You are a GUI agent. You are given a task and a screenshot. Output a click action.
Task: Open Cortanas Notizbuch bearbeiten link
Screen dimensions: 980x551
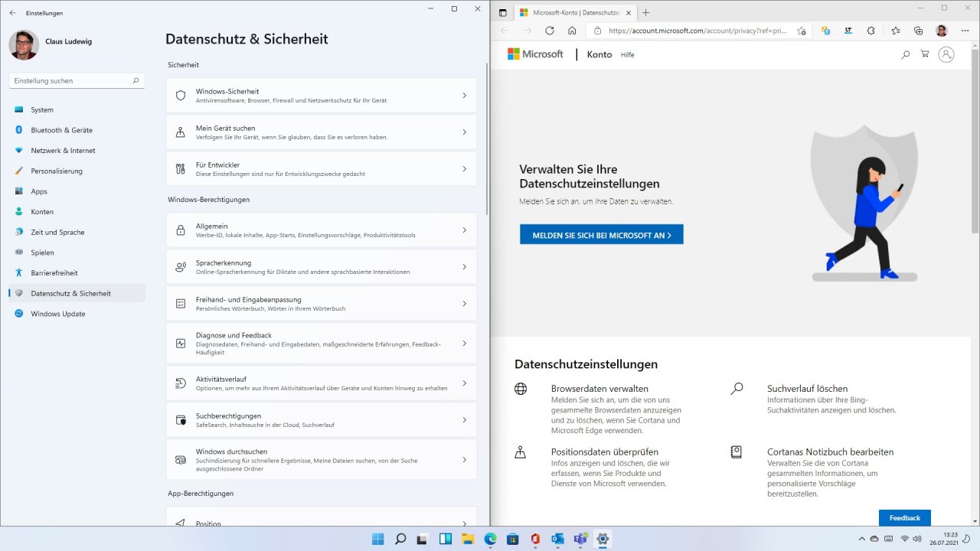pos(830,452)
